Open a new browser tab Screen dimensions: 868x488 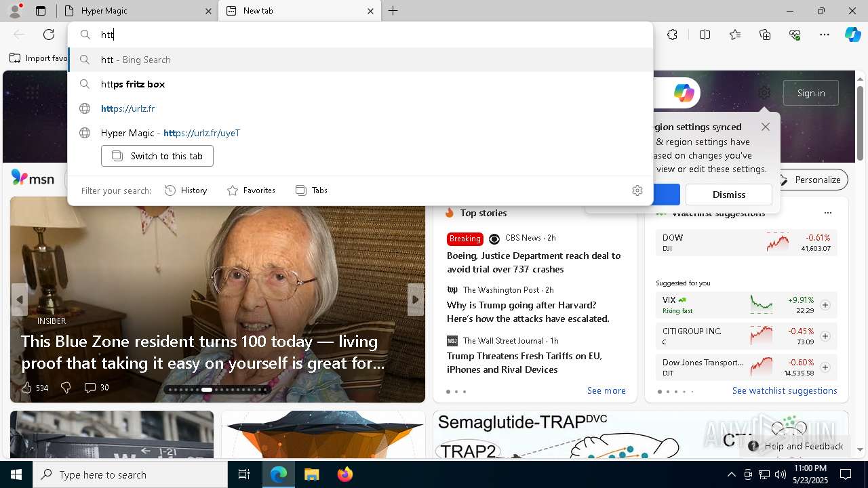tap(393, 11)
